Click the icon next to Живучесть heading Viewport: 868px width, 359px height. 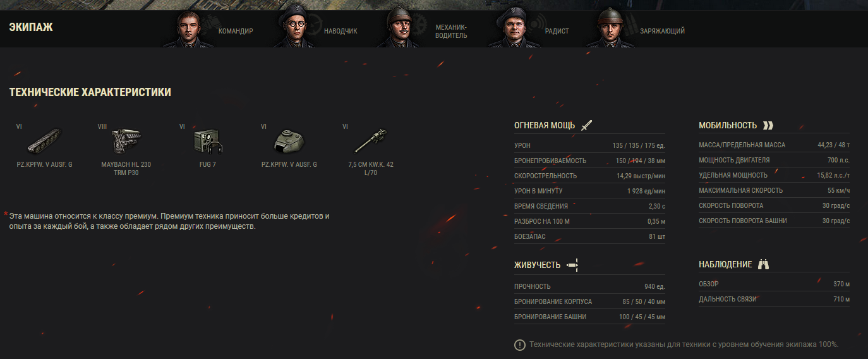573,265
